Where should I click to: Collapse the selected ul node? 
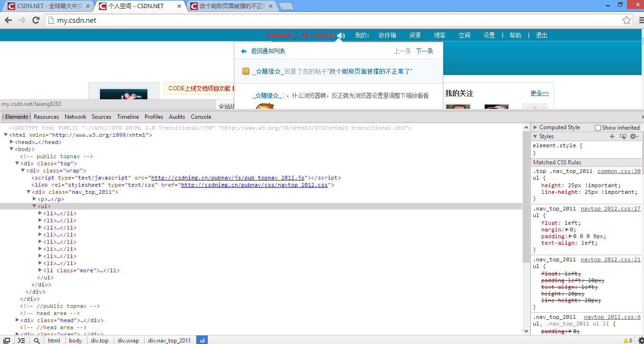coord(34,206)
